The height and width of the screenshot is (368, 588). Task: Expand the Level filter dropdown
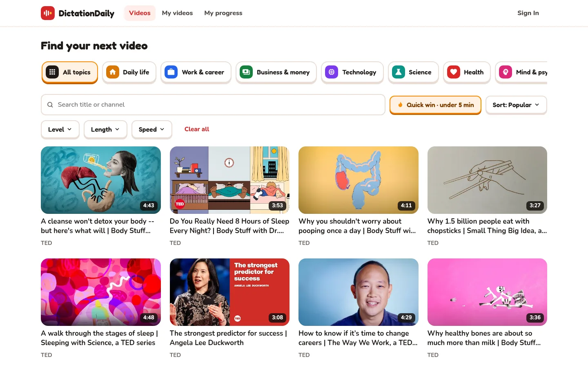pyautogui.click(x=60, y=130)
